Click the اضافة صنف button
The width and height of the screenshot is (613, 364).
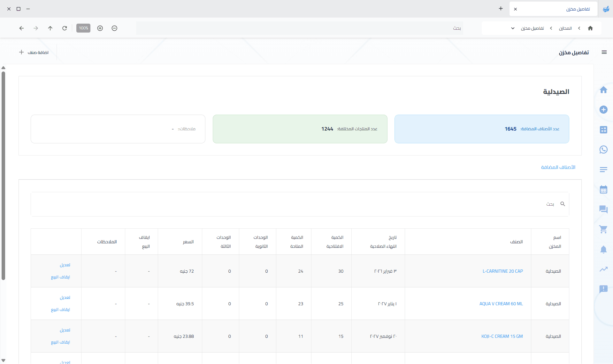pyautogui.click(x=34, y=52)
